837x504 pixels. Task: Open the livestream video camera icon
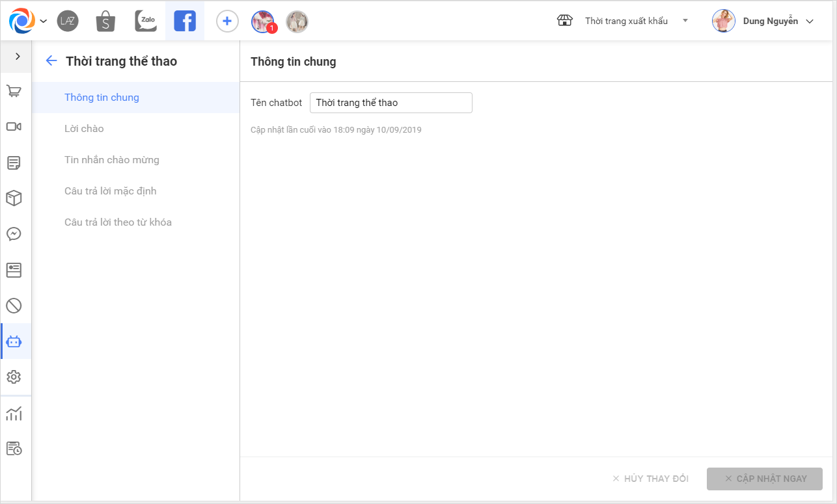(x=14, y=127)
